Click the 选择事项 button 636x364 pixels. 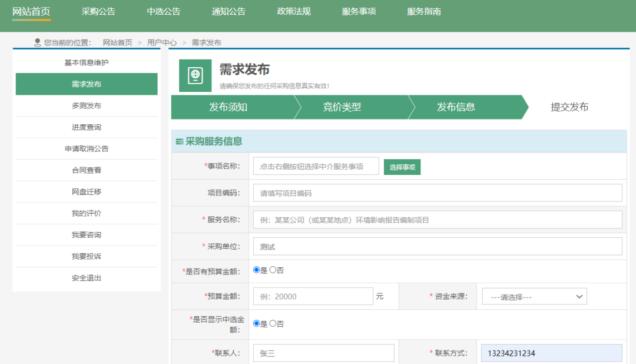[402, 166]
